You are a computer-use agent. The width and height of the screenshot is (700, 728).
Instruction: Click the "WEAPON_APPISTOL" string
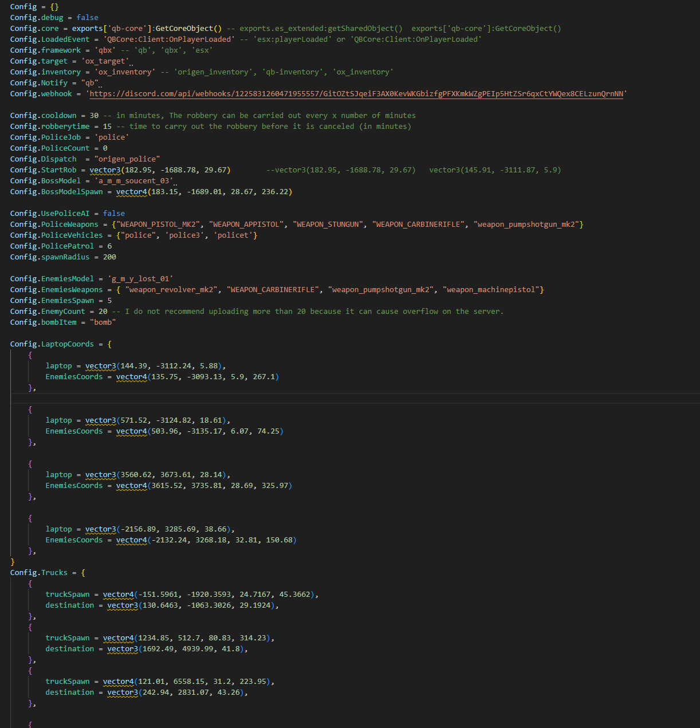(246, 225)
